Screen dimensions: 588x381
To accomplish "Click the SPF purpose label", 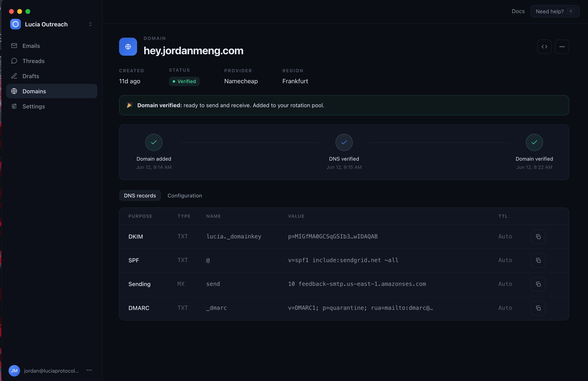I will [134, 260].
